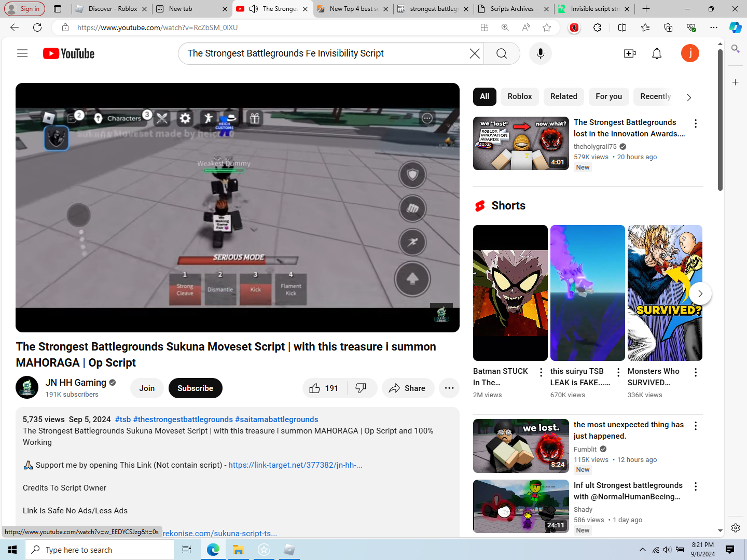Viewport: 747px width, 560px height.
Task: Open the Copilot sidebar icon
Action: [x=736, y=27]
